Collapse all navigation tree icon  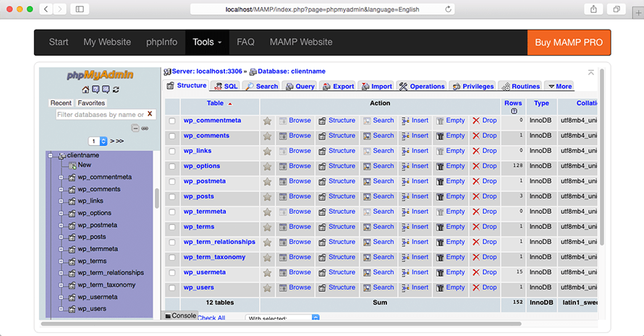[135, 128]
